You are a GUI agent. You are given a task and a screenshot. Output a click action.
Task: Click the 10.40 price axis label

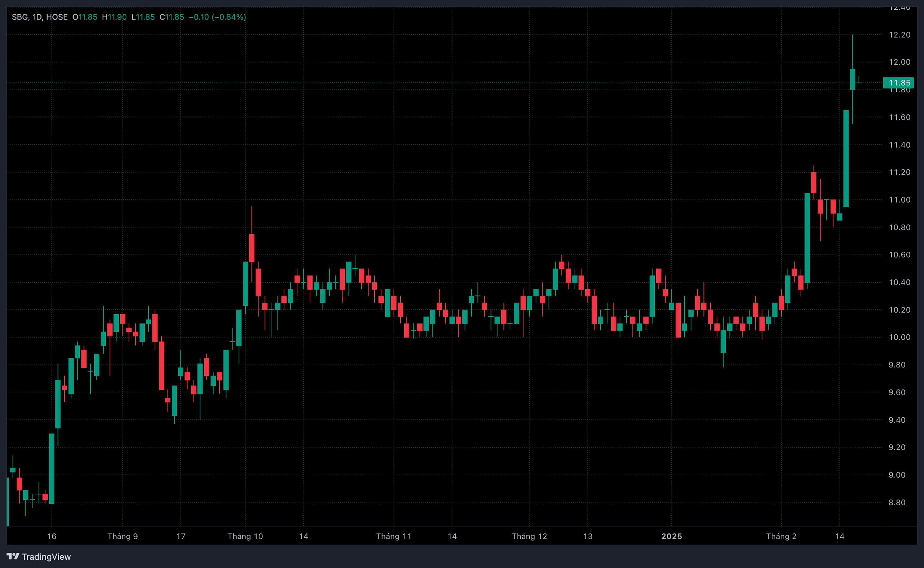(899, 282)
